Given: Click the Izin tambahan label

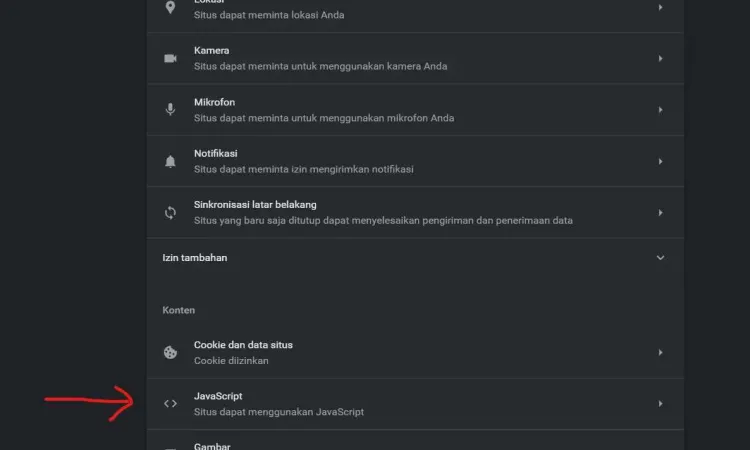Looking at the screenshot, I should 195,258.
